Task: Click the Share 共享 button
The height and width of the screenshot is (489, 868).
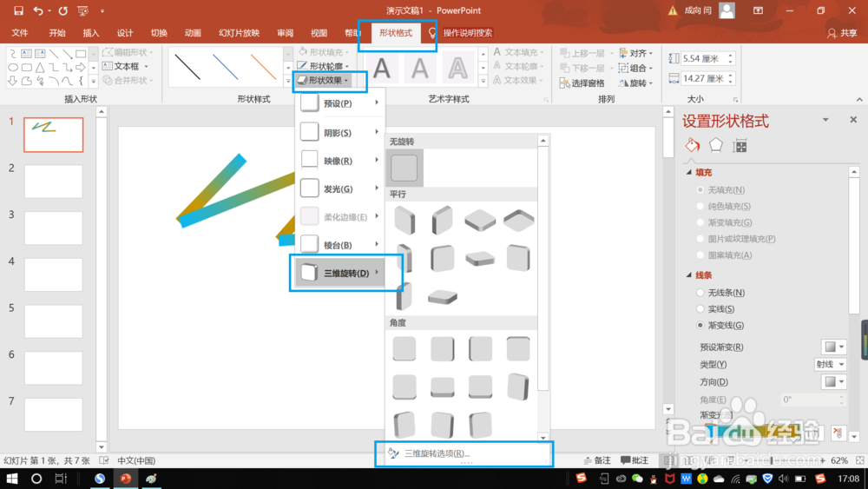Action: [842, 33]
